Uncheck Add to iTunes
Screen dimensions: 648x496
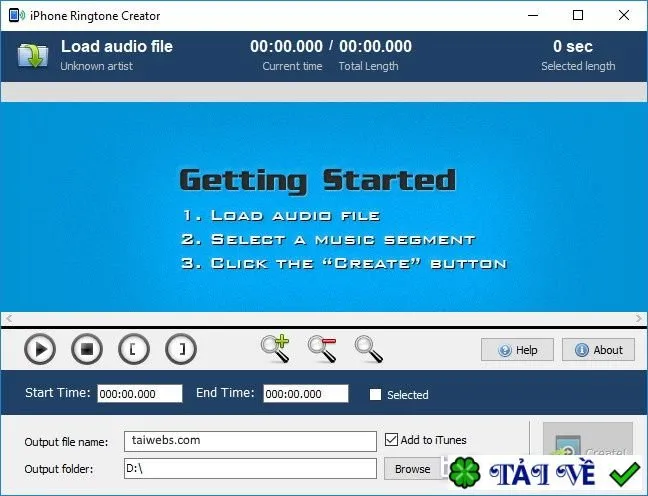[391, 439]
